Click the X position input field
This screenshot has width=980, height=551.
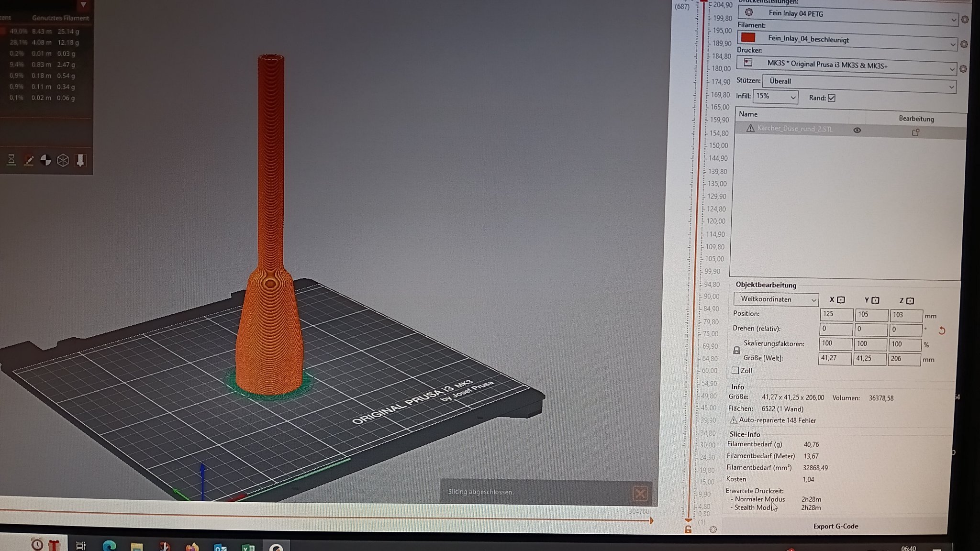[835, 314]
